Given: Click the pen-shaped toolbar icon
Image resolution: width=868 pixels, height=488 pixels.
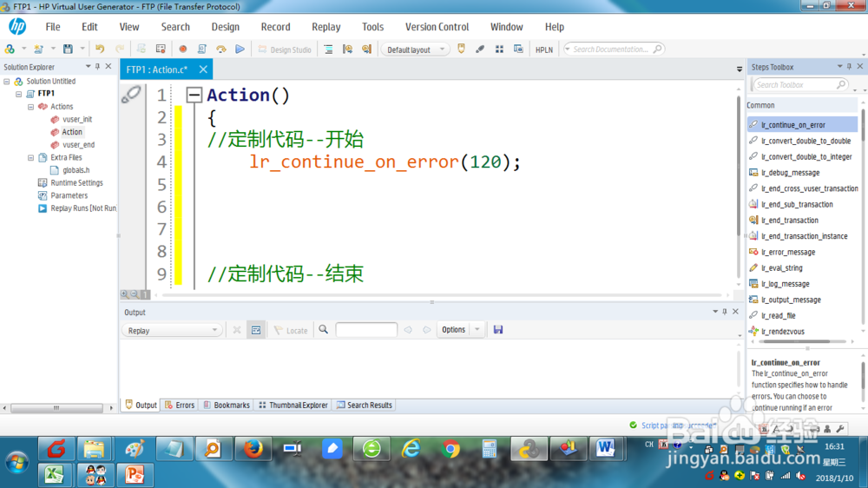Looking at the screenshot, I should point(480,49).
